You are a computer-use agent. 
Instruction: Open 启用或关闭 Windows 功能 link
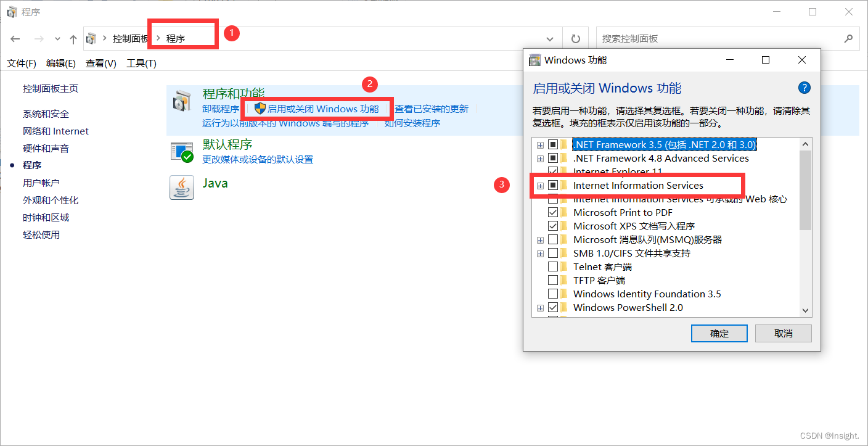323,109
